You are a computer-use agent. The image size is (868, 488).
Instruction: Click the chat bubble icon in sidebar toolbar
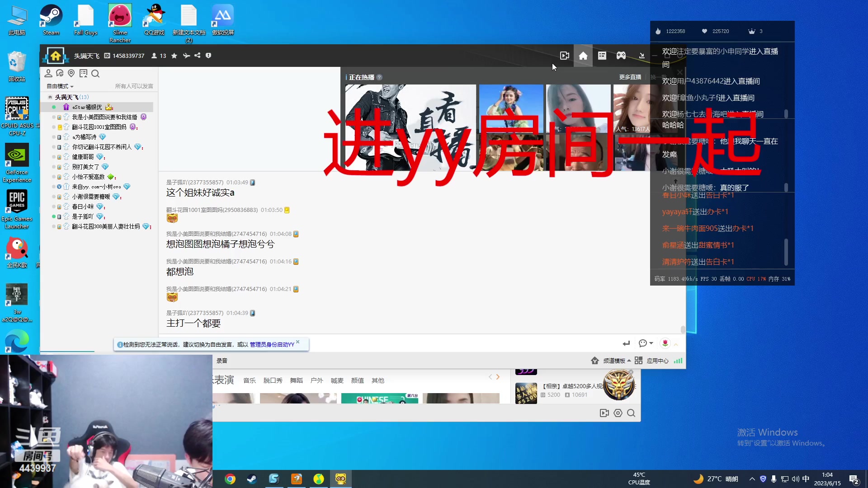click(60, 73)
